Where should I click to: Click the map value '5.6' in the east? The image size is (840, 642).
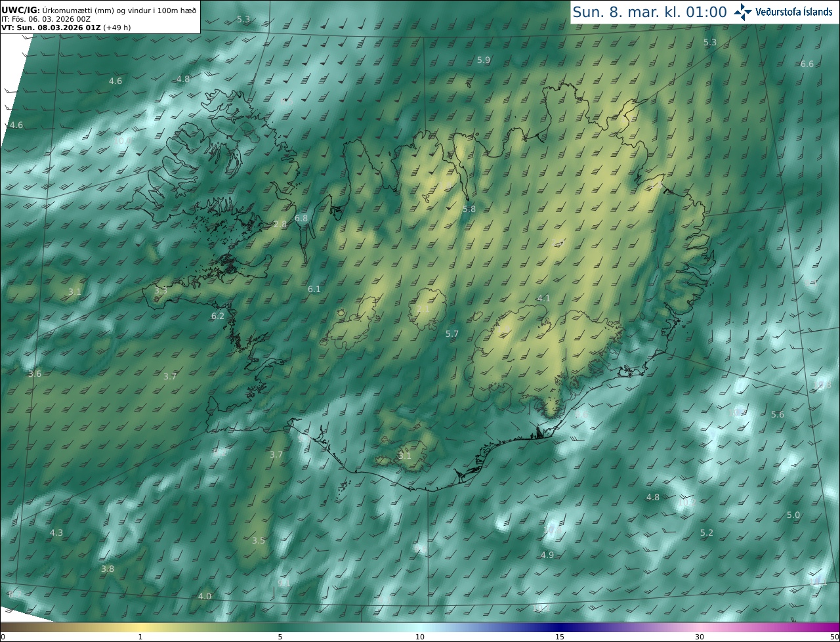[778, 415]
